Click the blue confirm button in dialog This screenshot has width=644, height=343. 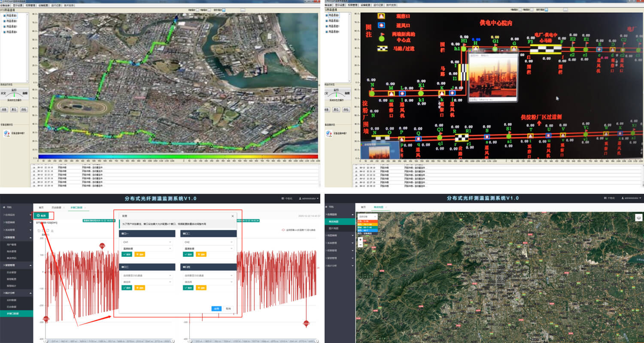tap(216, 308)
